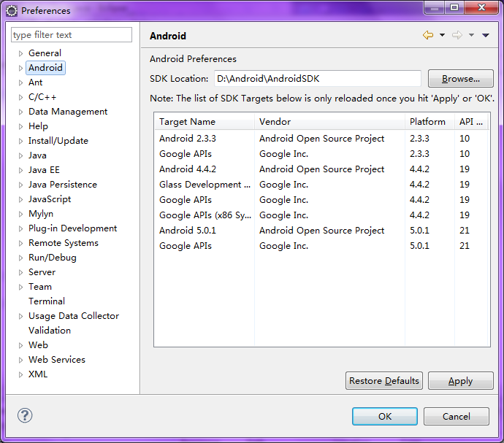
Task: Select Mylyn preferences category
Action: (x=41, y=214)
